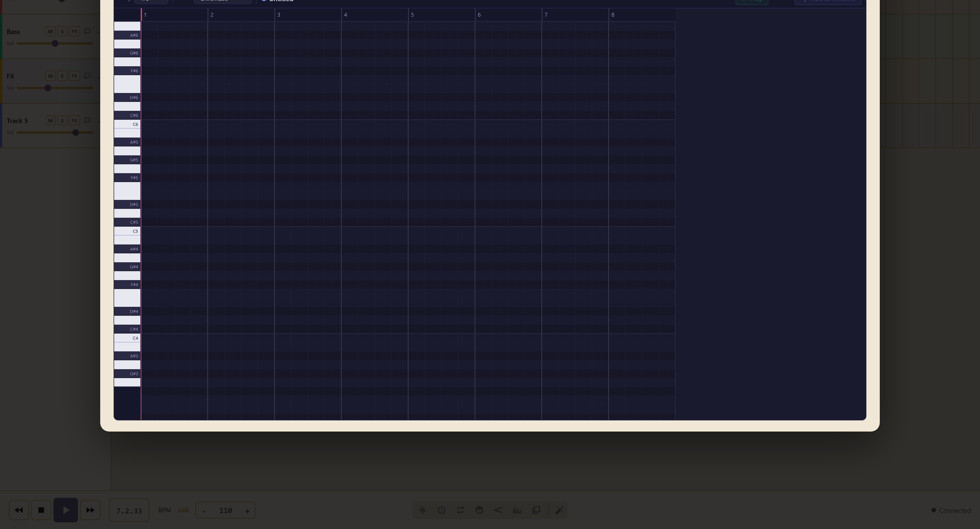Click bar 3 in the piano roll ruler
This screenshot has width=980, height=529.
[x=308, y=15]
